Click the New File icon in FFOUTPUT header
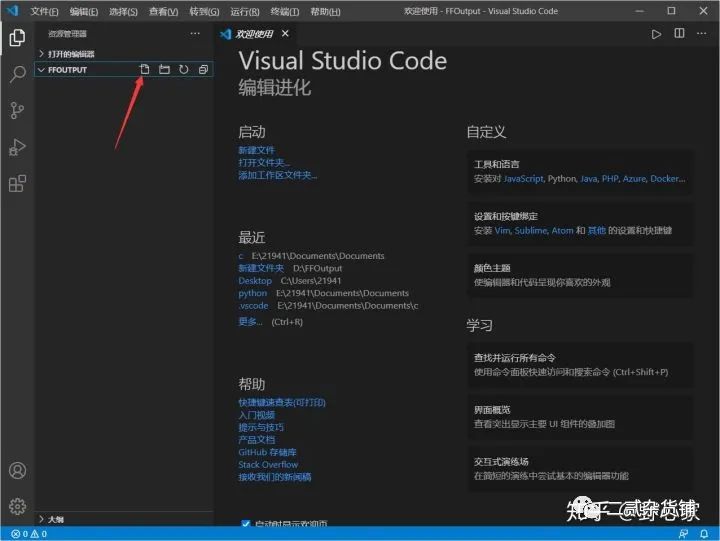720x541 pixels. [x=145, y=69]
